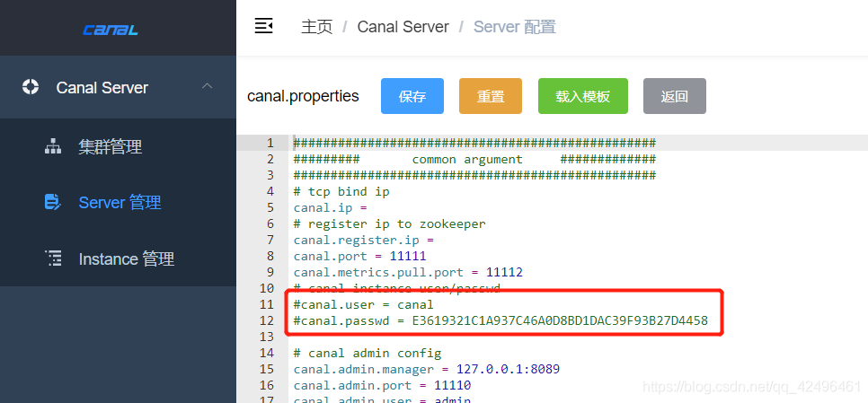Screen dimensions: 868x403
Task: Click the '# tcp bind ip' comment
Action: (341, 191)
